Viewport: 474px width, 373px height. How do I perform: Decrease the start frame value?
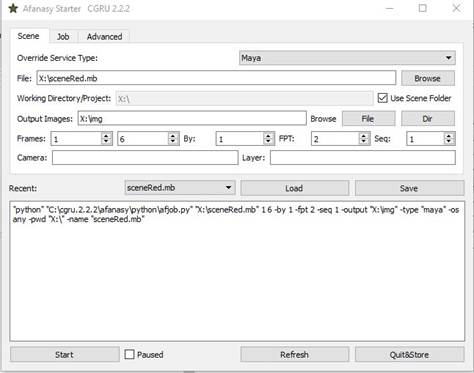pyautogui.click(x=106, y=142)
